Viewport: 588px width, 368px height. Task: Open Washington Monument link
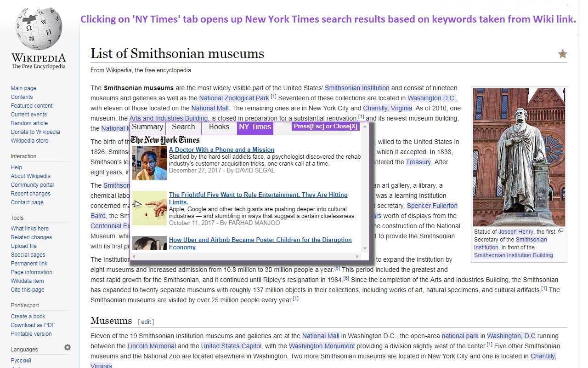[x=322, y=346]
